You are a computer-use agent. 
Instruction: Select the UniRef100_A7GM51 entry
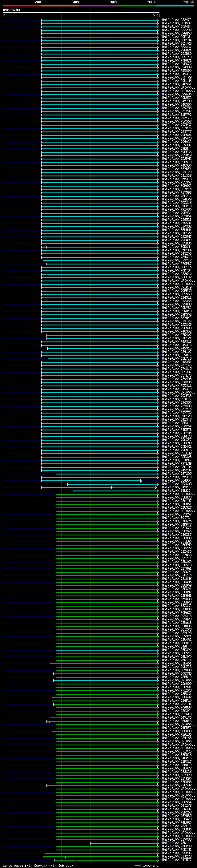click(x=176, y=504)
